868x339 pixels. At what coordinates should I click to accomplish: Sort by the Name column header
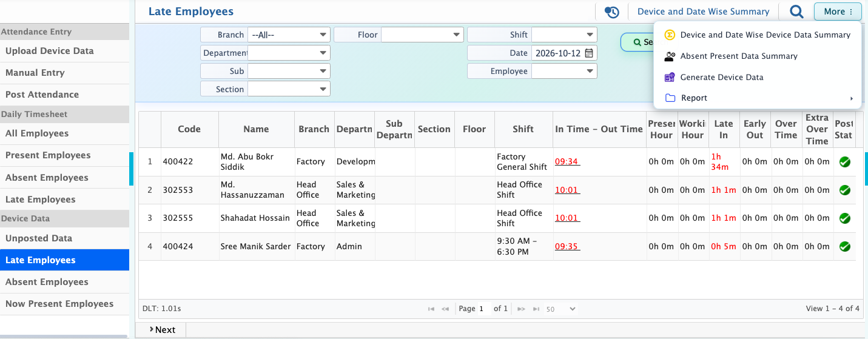(256, 129)
